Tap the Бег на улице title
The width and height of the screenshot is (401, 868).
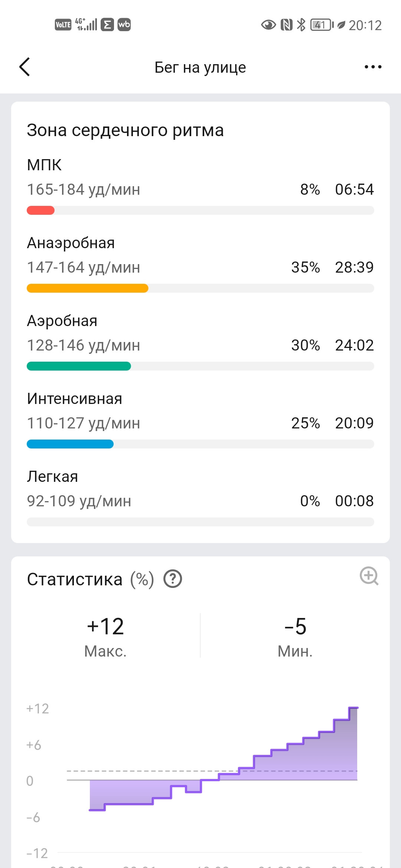pyautogui.click(x=200, y=68)
